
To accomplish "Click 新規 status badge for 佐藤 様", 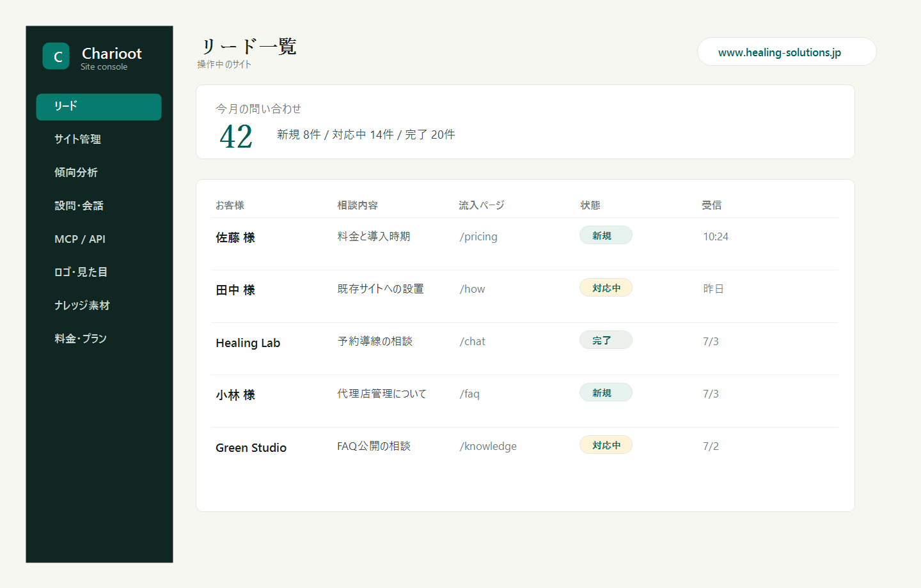I will coord(606,235).
